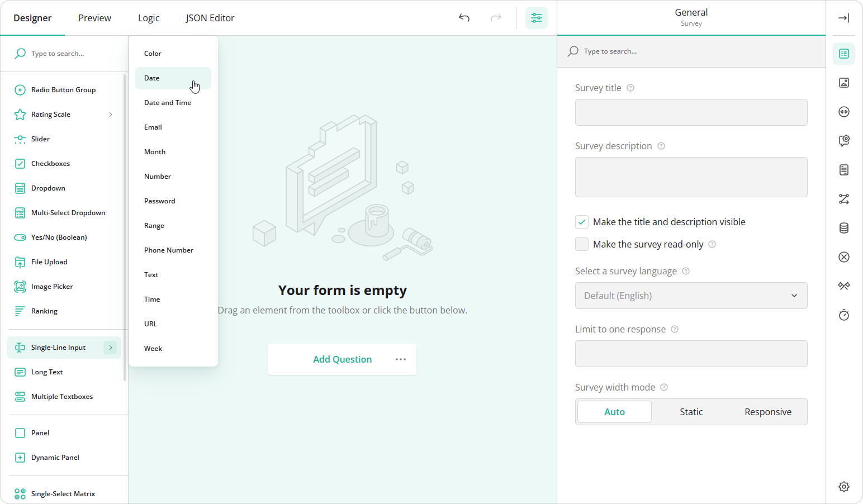Image resolution: width=863 pixels, height=504 pixels.
Task: Collapse the property grid panel
Action: click(x=844, y=17)
